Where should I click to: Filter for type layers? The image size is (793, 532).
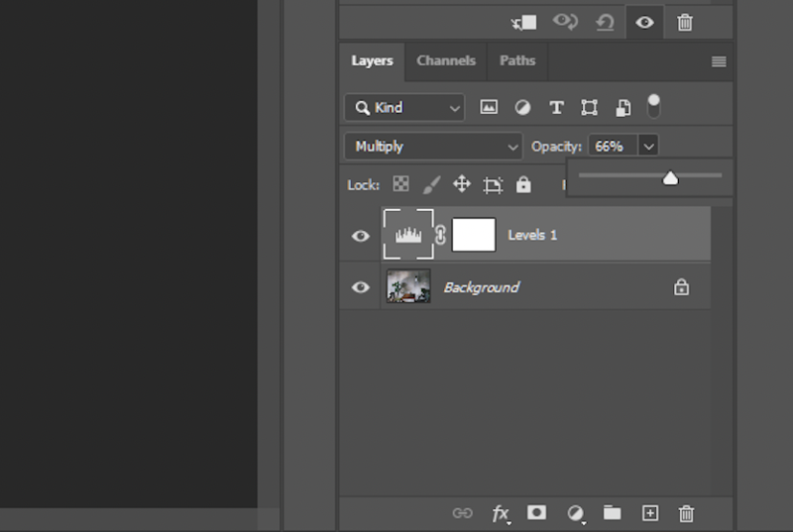point(556,108)
